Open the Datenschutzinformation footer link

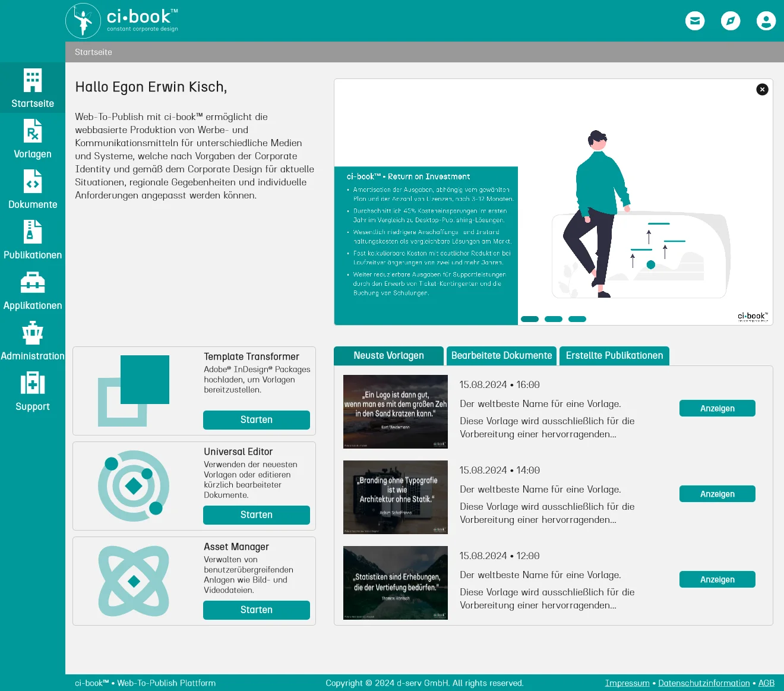point(704,683)
